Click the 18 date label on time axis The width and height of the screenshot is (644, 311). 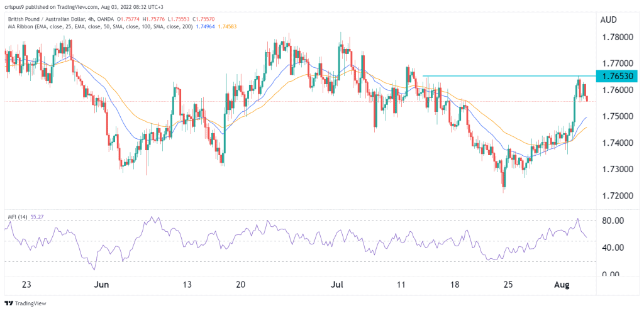[455, 285]
